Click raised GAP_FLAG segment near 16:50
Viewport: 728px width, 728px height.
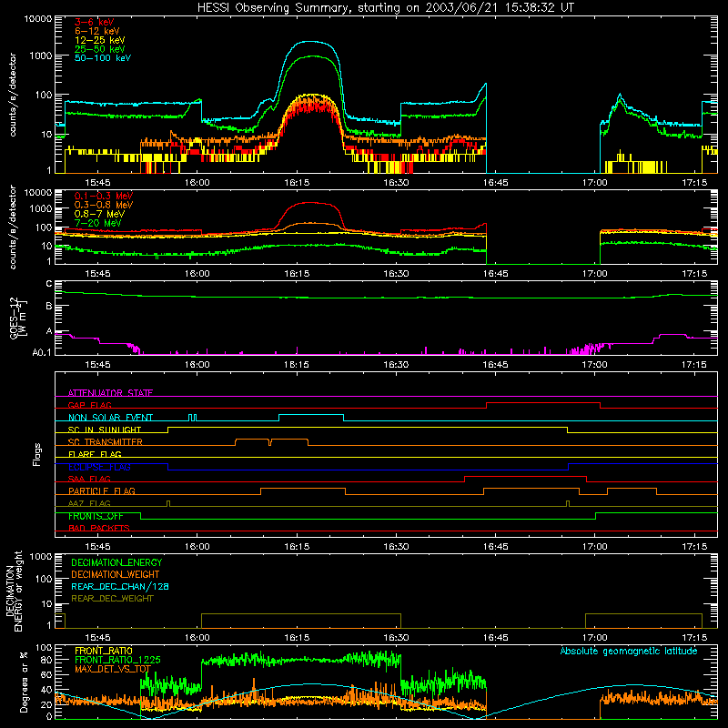543,402
